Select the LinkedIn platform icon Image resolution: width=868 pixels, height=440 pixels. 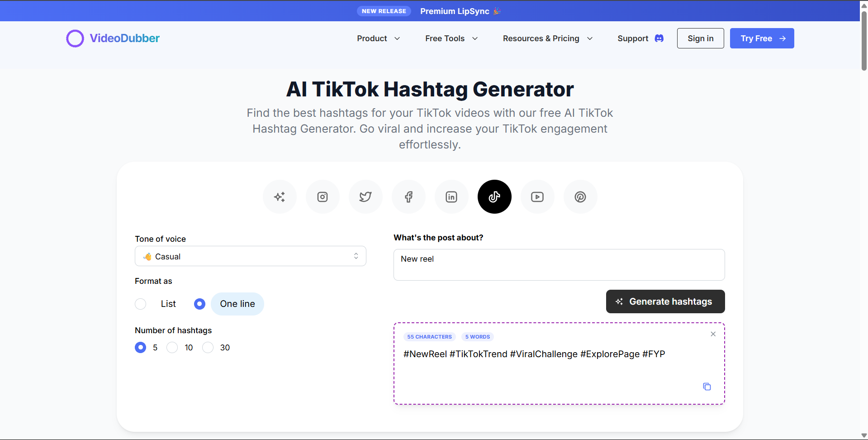click(x=451, y=197)
